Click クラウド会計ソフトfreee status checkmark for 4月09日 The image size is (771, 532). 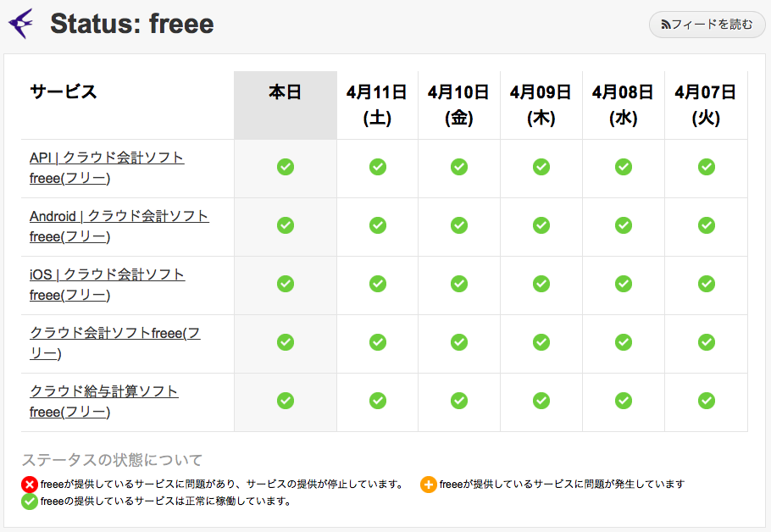[x=541, y=342]
